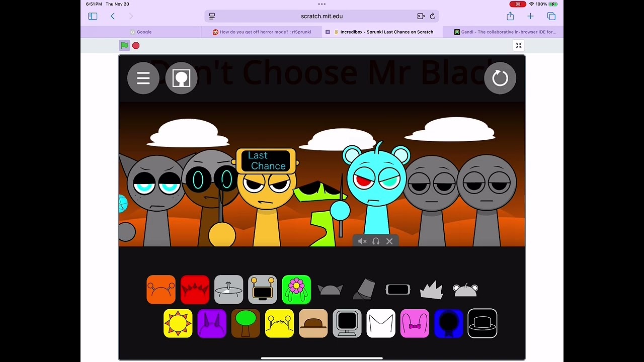Open the character portrait button
This screenshot has width=644, height=362.
coord(181,78)
